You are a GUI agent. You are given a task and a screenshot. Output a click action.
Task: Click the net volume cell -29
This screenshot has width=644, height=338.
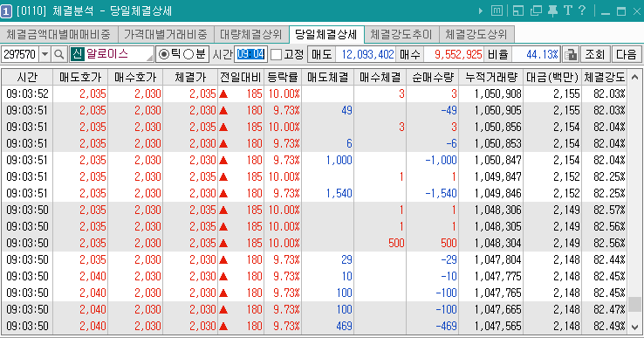[x=433, y=259]
